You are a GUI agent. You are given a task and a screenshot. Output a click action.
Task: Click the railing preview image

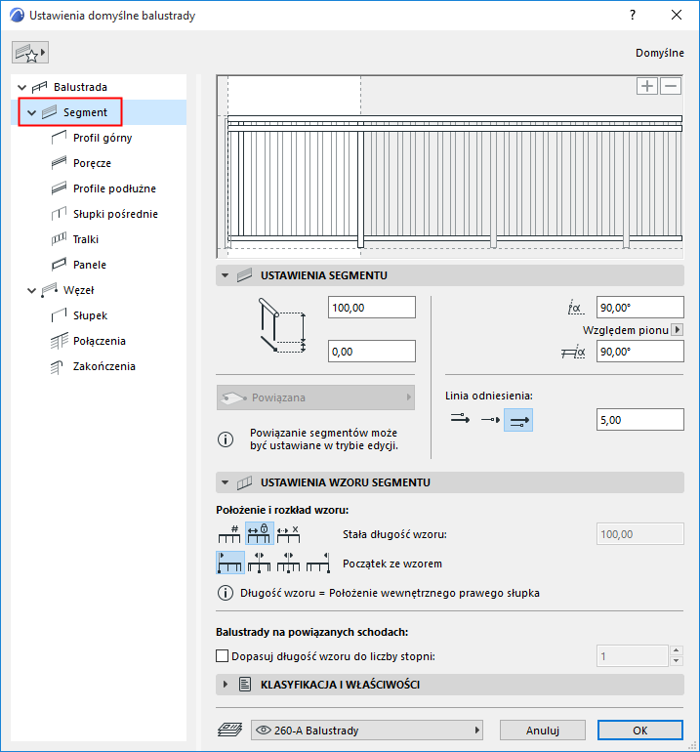click(x=450, y=166)
